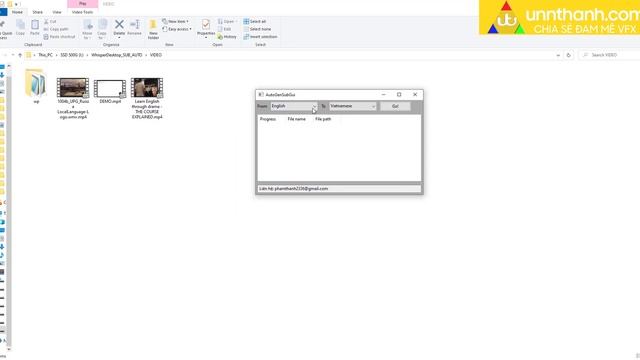This screenshot has width=640, height=360.
Task: Click the contact email field at dialog bottom
Action: pyautogui.click(x=339, y=189)
